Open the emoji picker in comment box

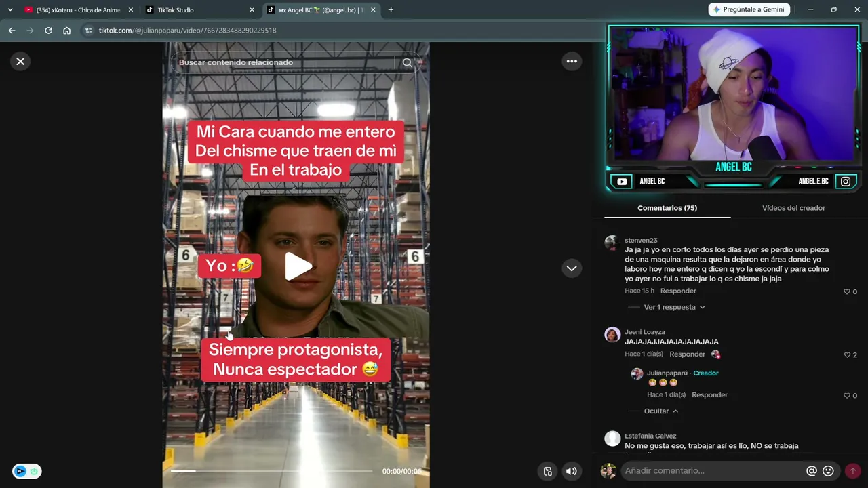click(x=828, y=470)
